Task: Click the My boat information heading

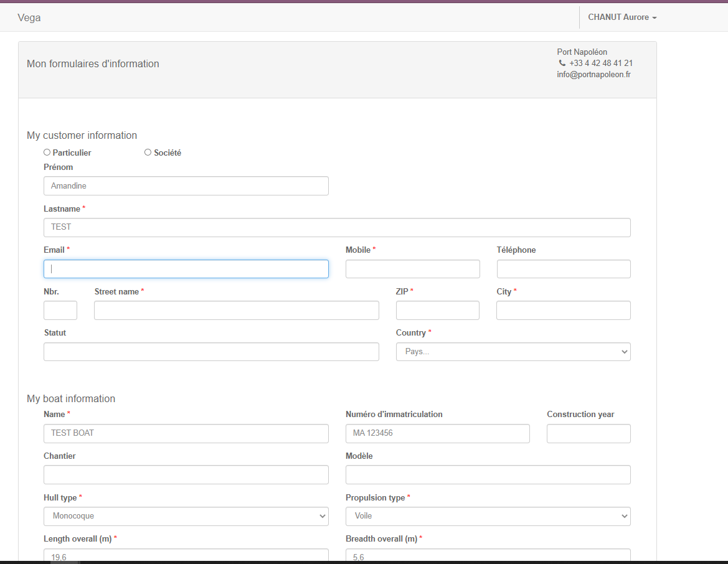Action: tap(71, 399)
